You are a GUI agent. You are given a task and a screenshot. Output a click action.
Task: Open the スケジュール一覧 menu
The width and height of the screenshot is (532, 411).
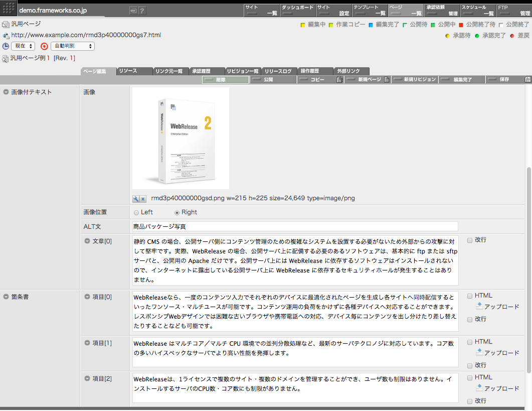click(478, 10)
